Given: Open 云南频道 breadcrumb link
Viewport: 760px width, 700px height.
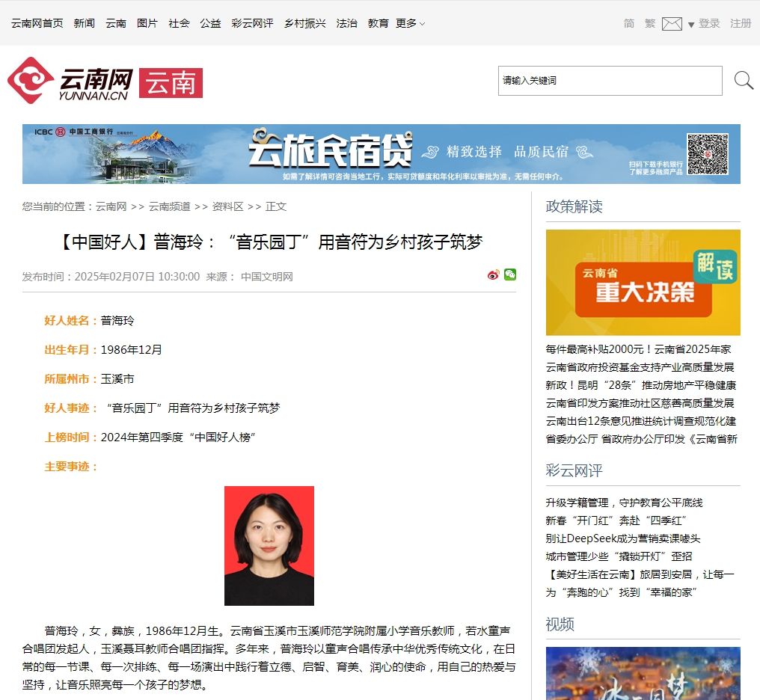Looking at the screenshot, I should click(169, 206).
